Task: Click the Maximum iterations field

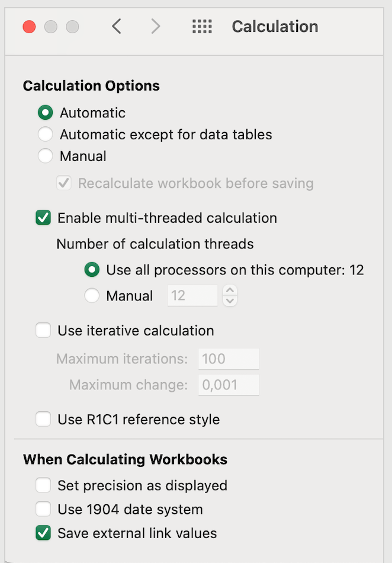Action: tap(229, 359)
